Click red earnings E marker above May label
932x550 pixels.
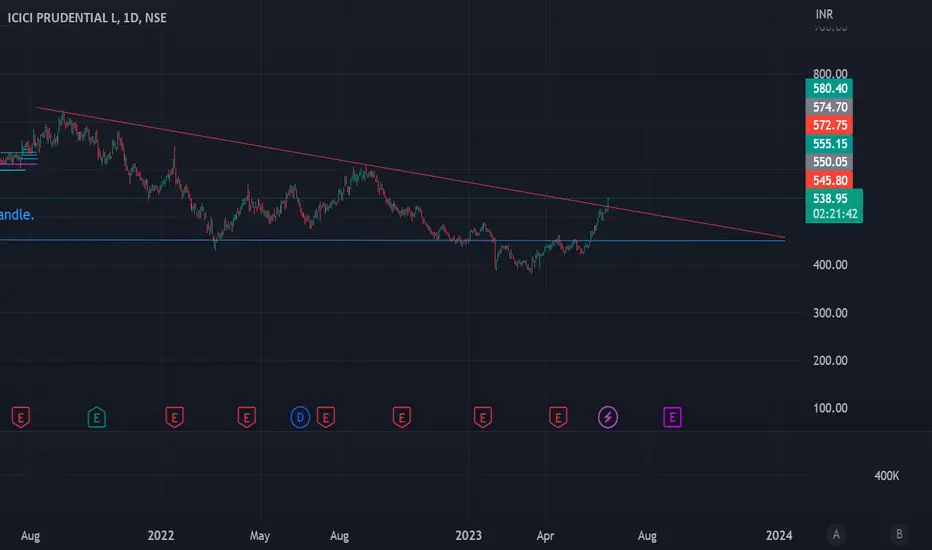[247, 417]
